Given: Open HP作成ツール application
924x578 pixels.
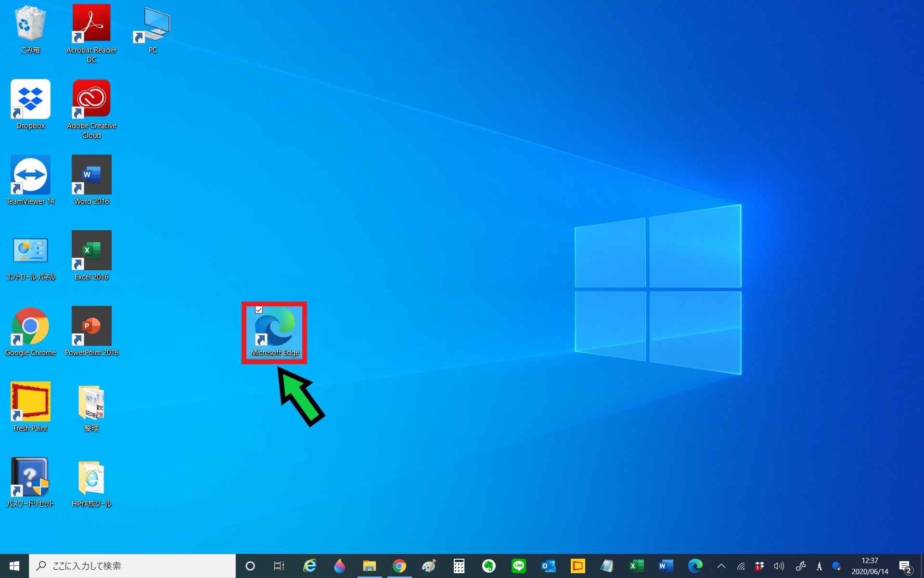Looking at the screenshot, I should [92, 481].
